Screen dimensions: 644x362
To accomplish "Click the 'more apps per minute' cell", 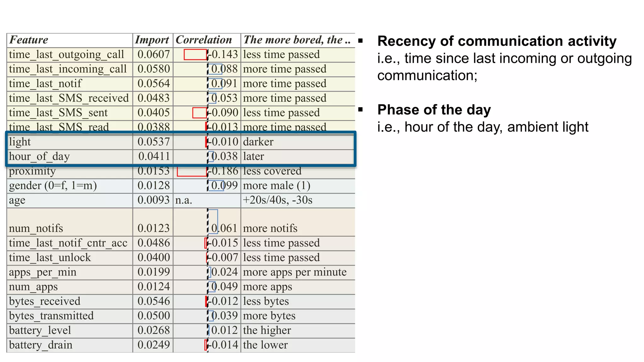I will (x=298, y=272).
